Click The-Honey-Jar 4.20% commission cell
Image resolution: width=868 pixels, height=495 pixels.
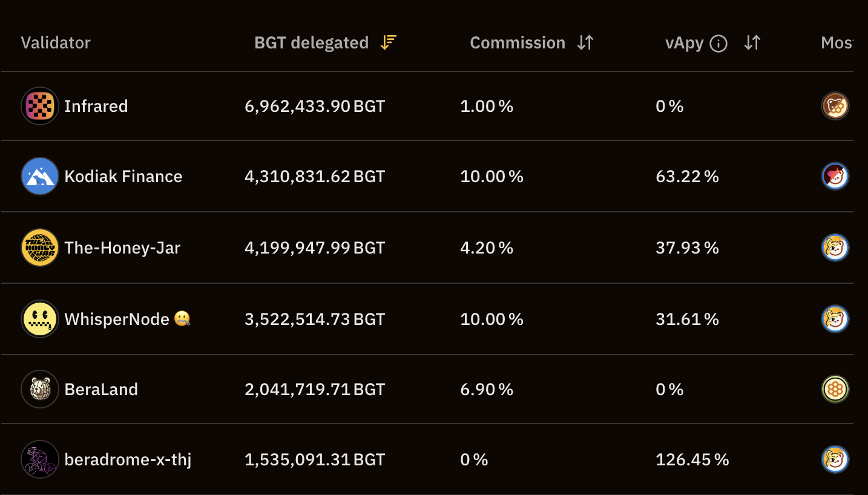click(x=487, y=247)
